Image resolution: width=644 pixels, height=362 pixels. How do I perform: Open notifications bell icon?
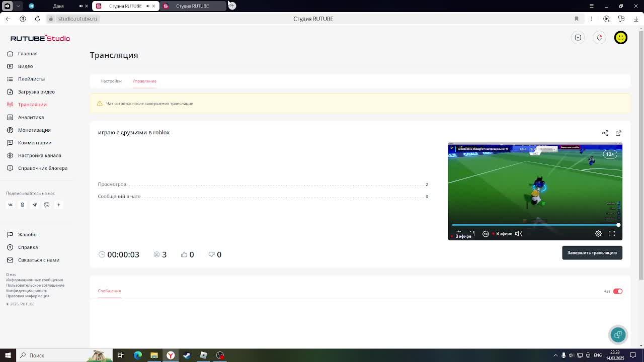pos(599,37)
